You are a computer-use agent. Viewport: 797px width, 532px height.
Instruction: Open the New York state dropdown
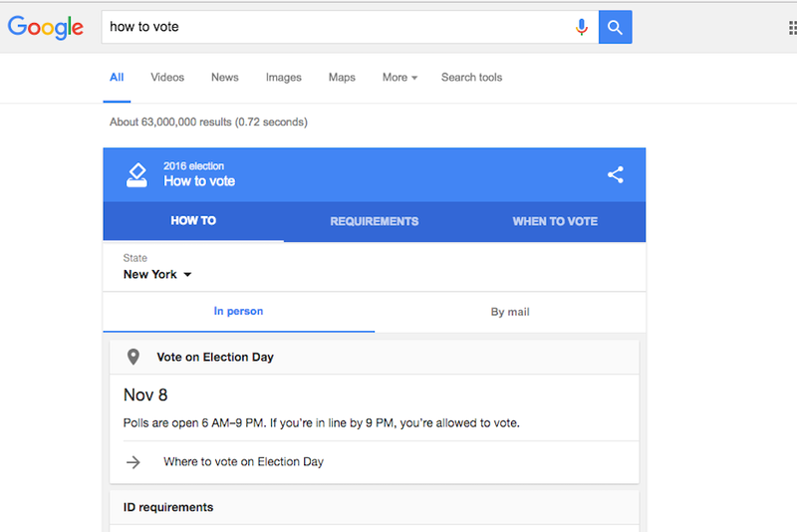[157, 274]
